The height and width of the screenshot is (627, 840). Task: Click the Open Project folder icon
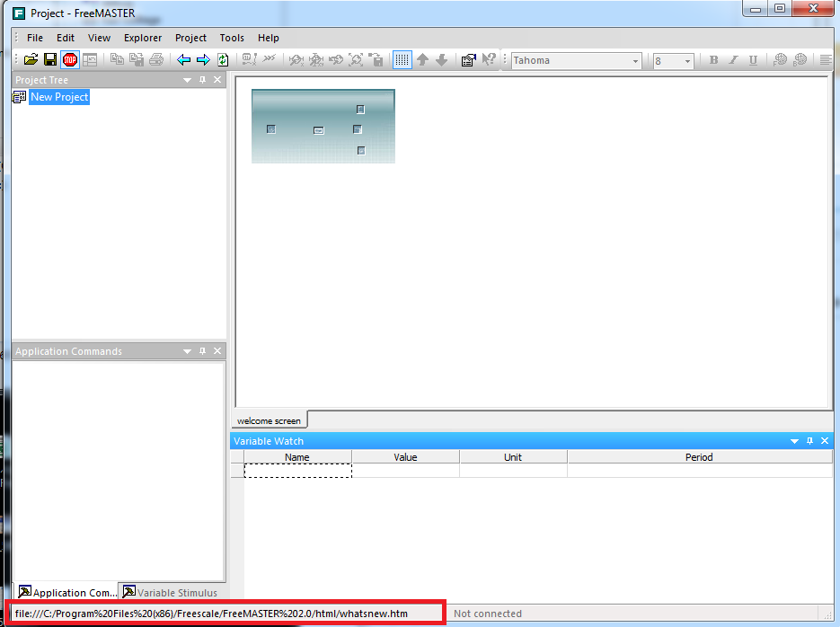point(31,59)
